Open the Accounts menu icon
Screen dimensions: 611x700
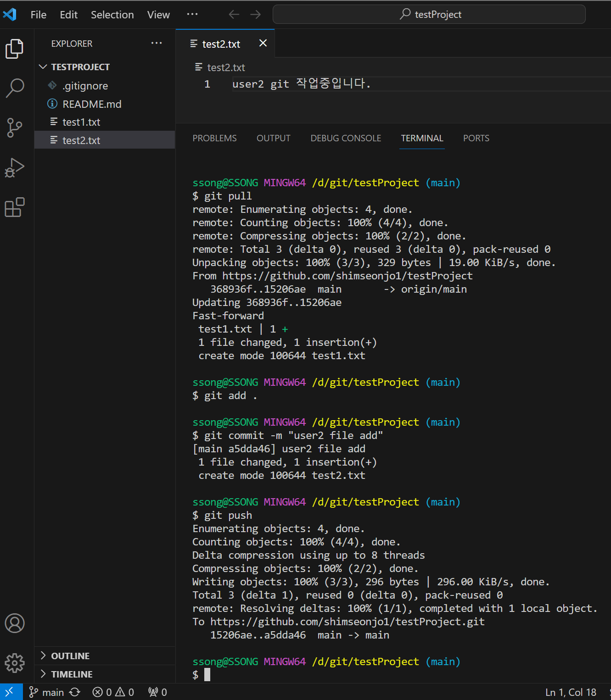click(14, 623)
